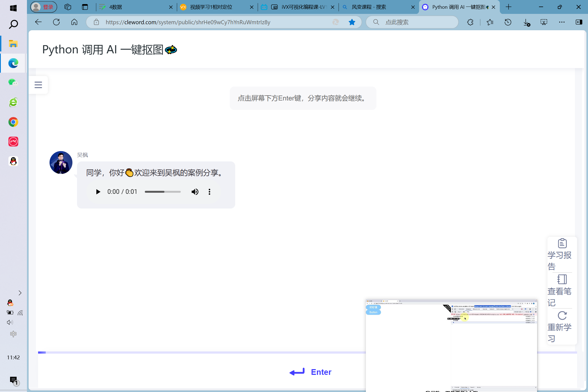Viewport: 588px width, 392px height.
Task: Close the 4数据 tab
Action: click(171, 7)
